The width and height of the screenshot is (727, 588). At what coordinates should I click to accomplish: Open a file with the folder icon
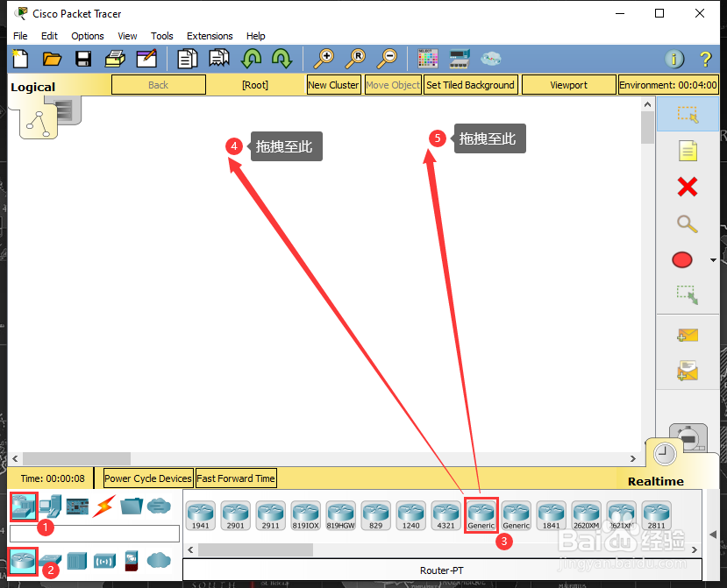click(x=52, y=59)
